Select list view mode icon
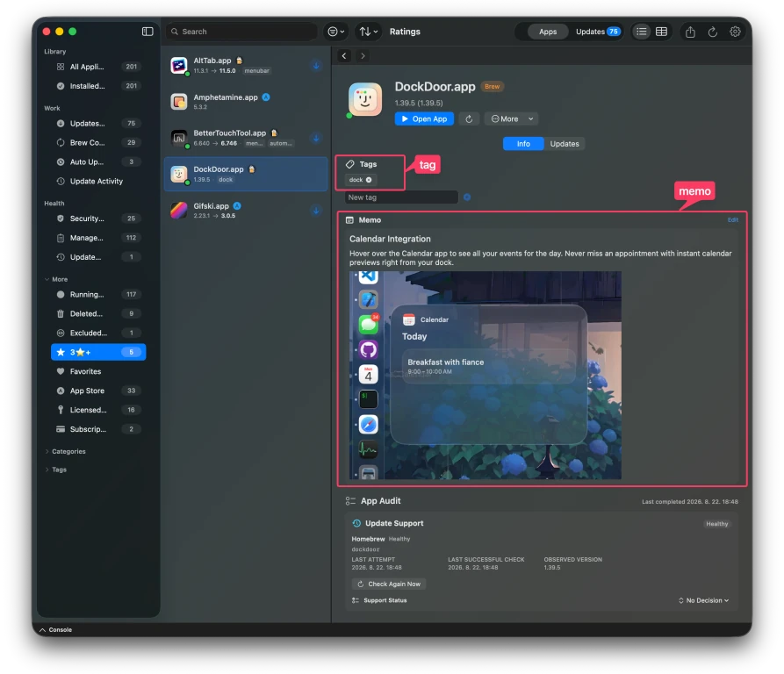This screenshot has width=784, height=674. (x=641, y=32)
